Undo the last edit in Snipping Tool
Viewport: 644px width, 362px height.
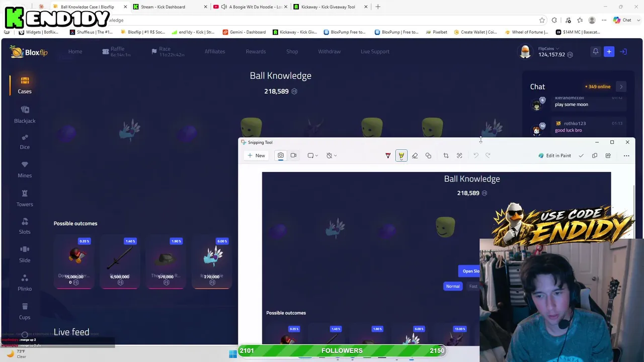click(475, 156)
